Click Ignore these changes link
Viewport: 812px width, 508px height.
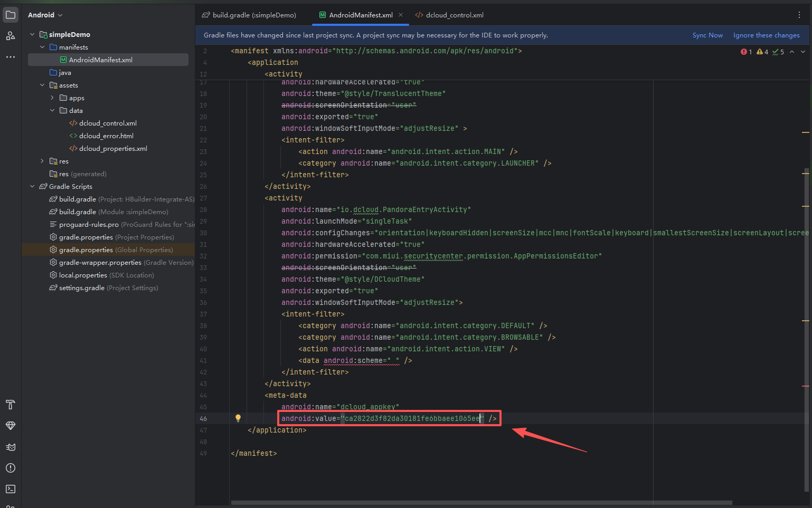click(766, 35)
